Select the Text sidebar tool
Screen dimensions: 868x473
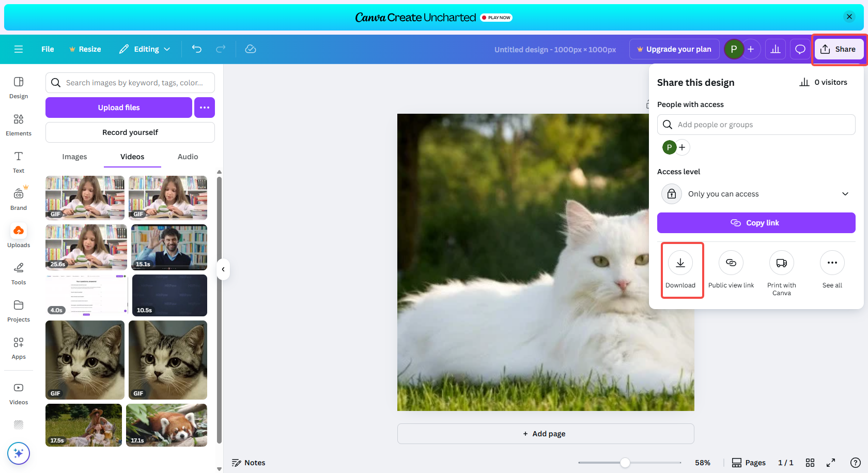click(x=19, y=162)
